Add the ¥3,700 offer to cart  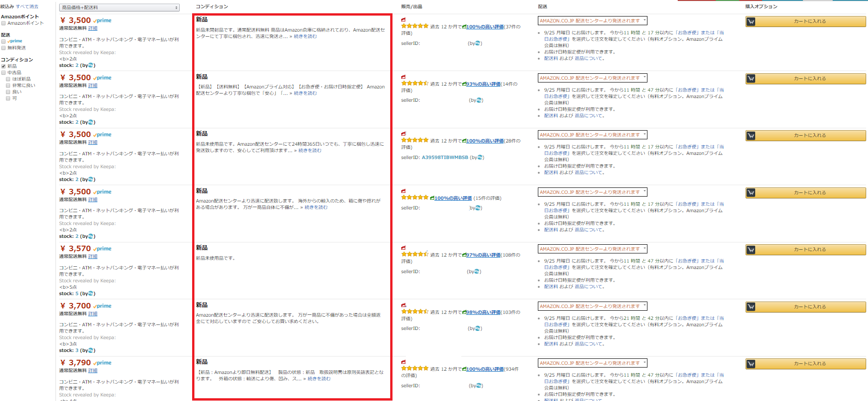coord(806,307)
